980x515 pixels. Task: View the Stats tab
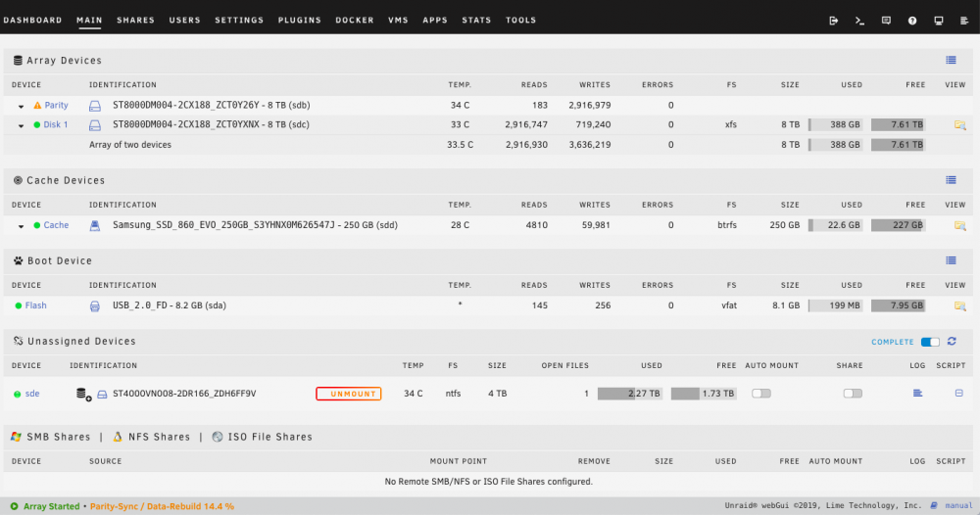pyautogui.click(x=476, y=20)
